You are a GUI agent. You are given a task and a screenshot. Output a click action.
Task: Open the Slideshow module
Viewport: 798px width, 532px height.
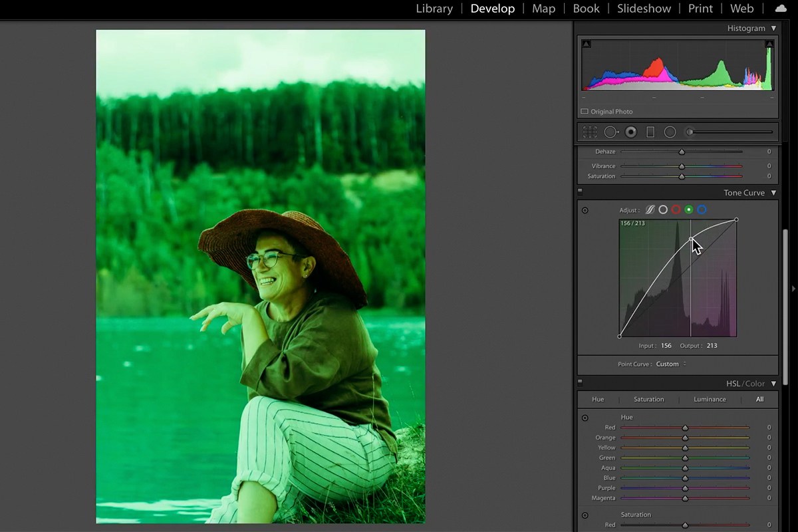click(x=644, y=9)
